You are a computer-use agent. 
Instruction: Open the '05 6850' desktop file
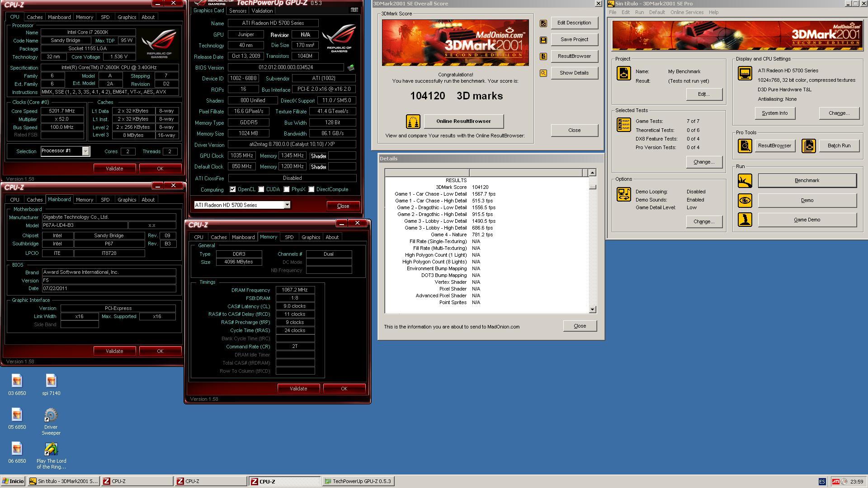coord(17,418)
